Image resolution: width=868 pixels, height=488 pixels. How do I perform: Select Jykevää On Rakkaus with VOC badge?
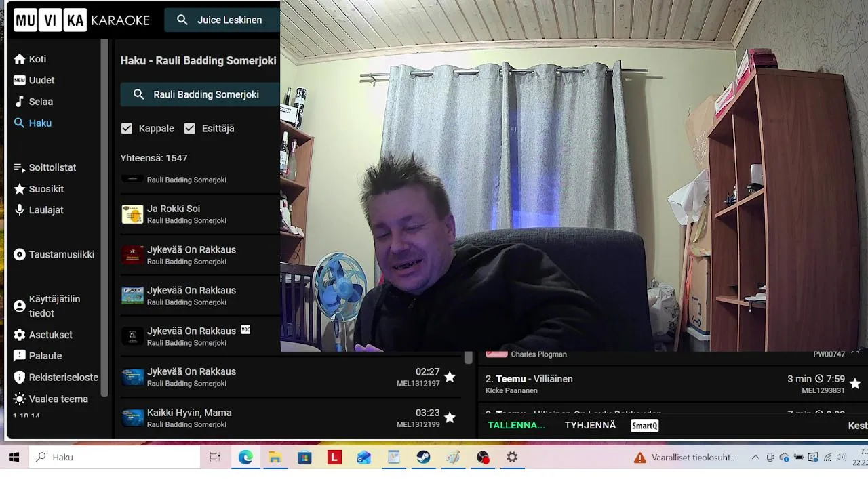click(x=200, y=336)
